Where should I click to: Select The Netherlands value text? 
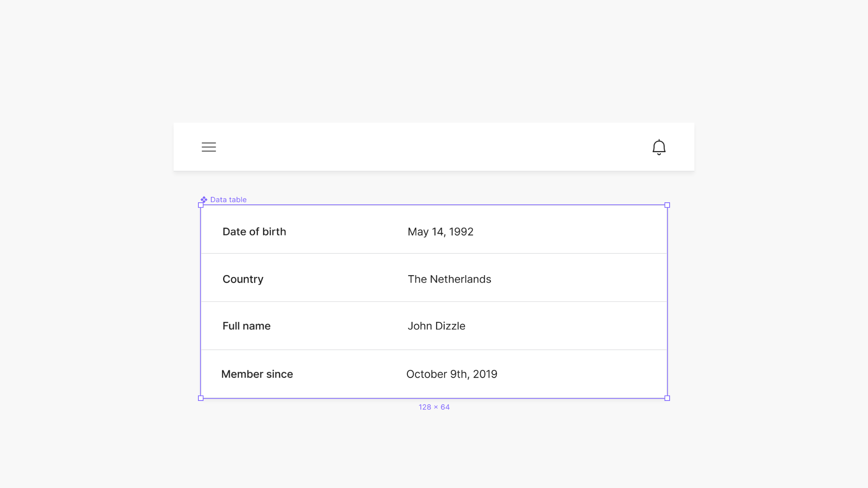pyautogui.click(x=449, y=279)
